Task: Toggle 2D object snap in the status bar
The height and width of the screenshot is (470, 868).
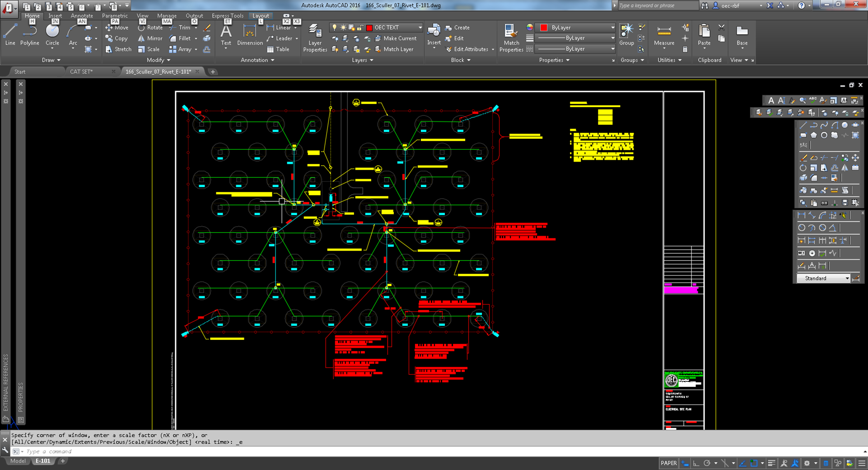Action: pos(754,463)
